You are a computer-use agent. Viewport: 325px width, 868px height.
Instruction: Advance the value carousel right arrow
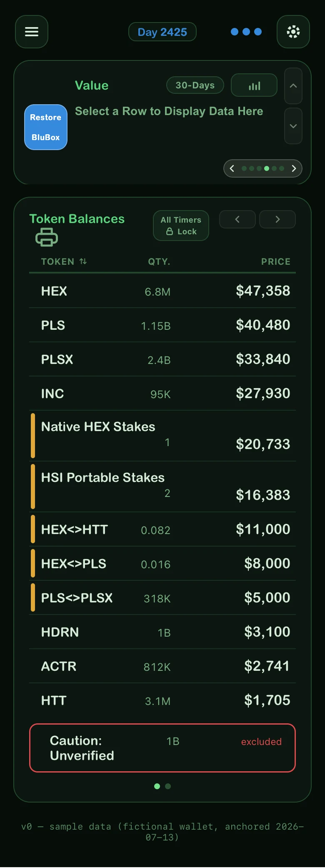pos(294,168)
